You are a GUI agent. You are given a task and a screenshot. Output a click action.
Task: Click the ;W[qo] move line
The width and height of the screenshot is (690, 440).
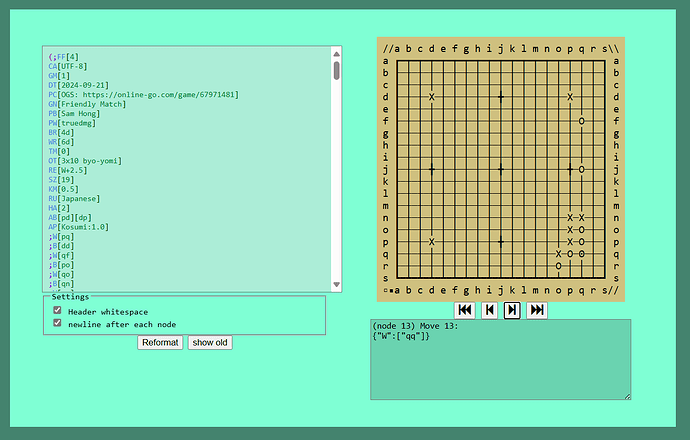click(x=61, y=275)
